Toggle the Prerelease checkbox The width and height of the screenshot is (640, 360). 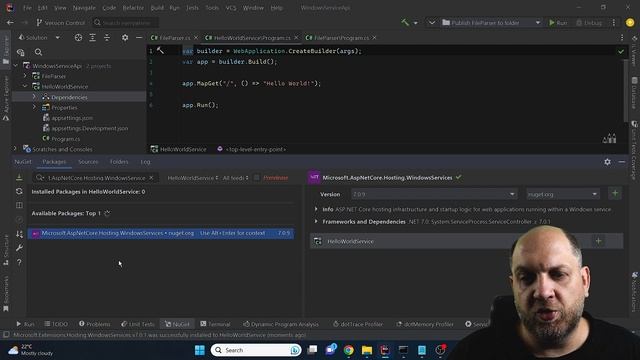(257, 178)
